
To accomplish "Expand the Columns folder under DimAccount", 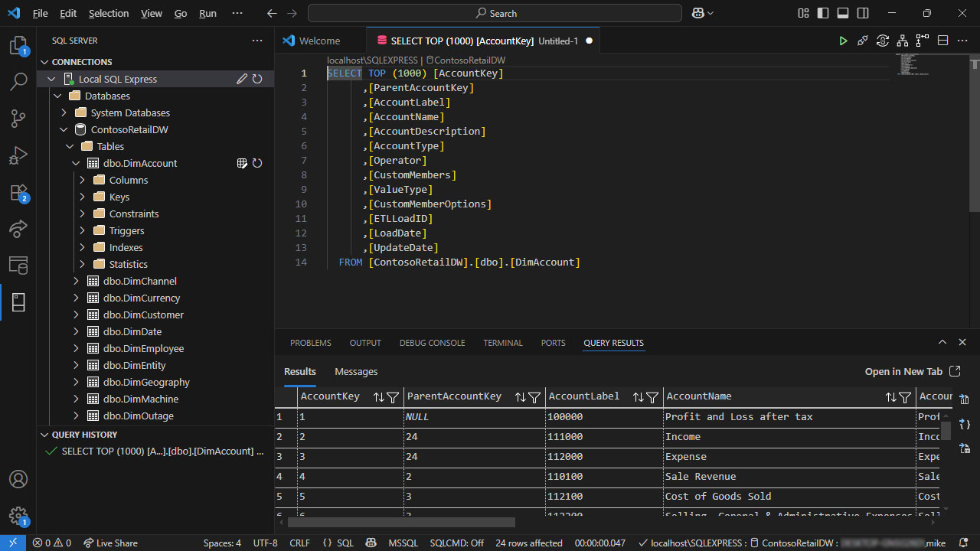I will (x=82, y=180).
